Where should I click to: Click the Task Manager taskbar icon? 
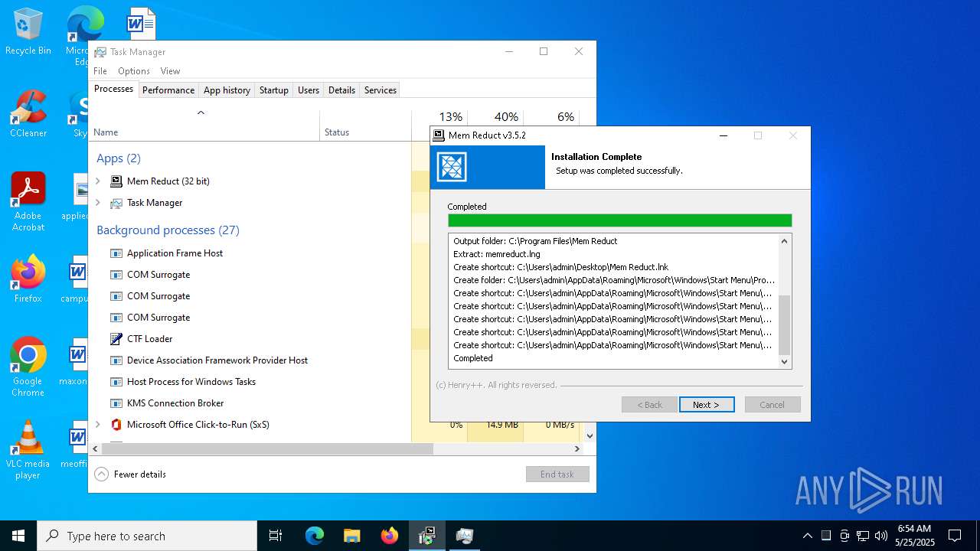click(x=465, y=536)
